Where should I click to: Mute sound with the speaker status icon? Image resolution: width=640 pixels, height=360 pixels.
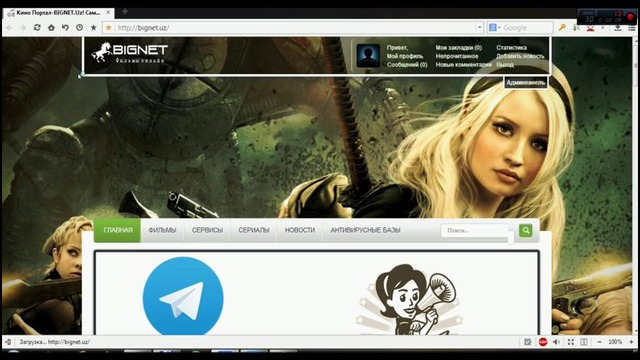[x=556, y=342]
